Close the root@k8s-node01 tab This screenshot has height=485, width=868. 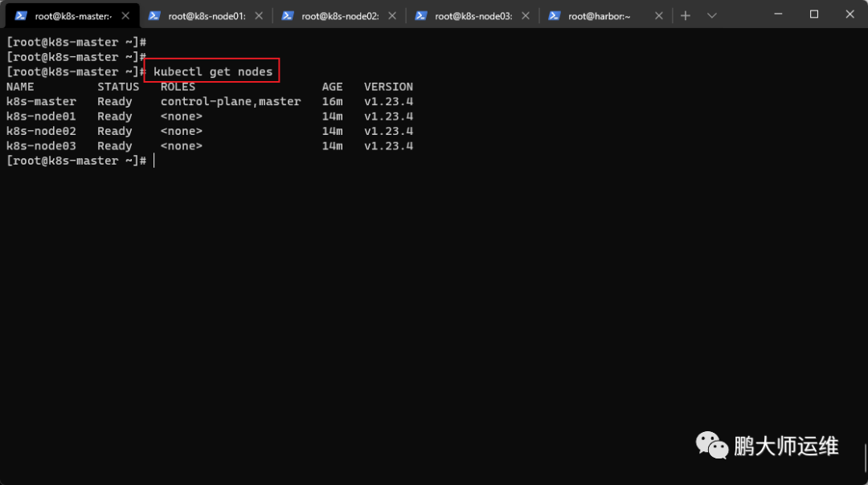pyautogui.click(x=259, y=16)
